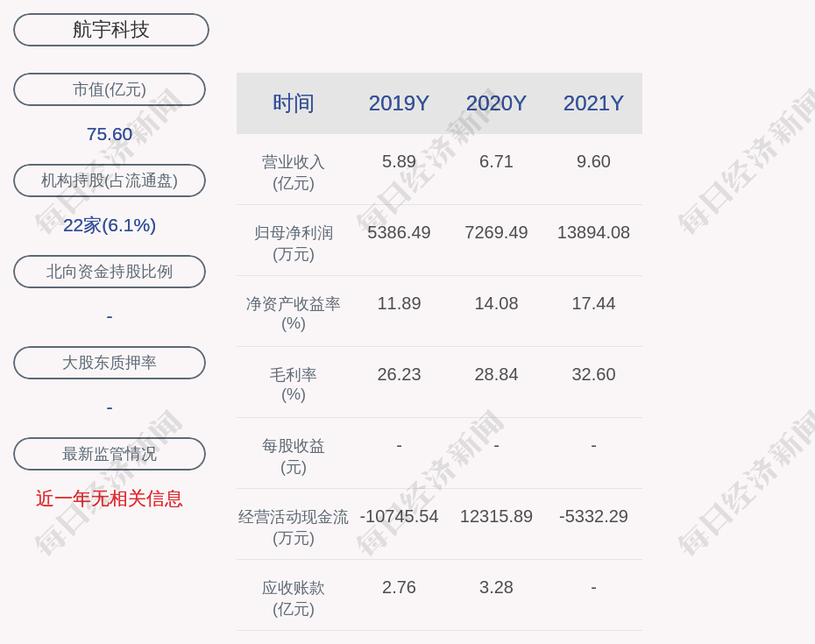
Task: Click the 2020Y column header
Action: click(x=496, y=103)
